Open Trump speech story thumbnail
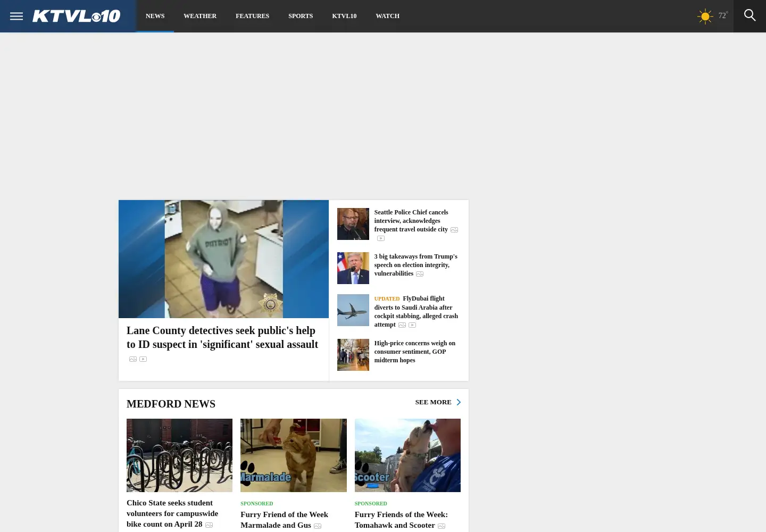Image resolution: width=766 pixels, height=532 pixels. 353,268
